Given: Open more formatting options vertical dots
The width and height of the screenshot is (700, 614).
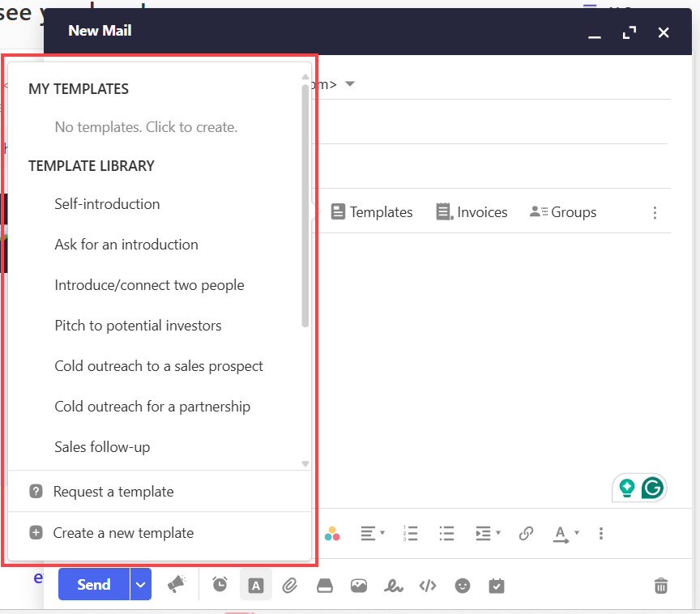Looking at the screenshot, I should click(601, 533).
